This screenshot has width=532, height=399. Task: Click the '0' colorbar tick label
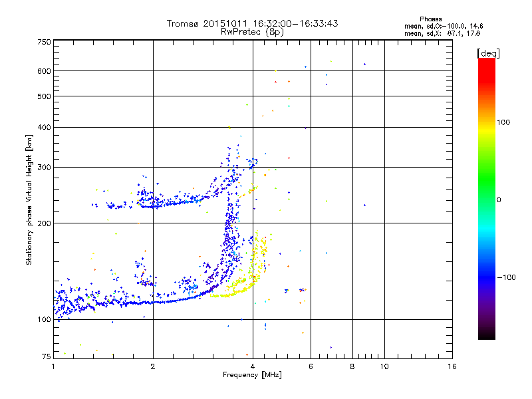click(x=499, y=200)
